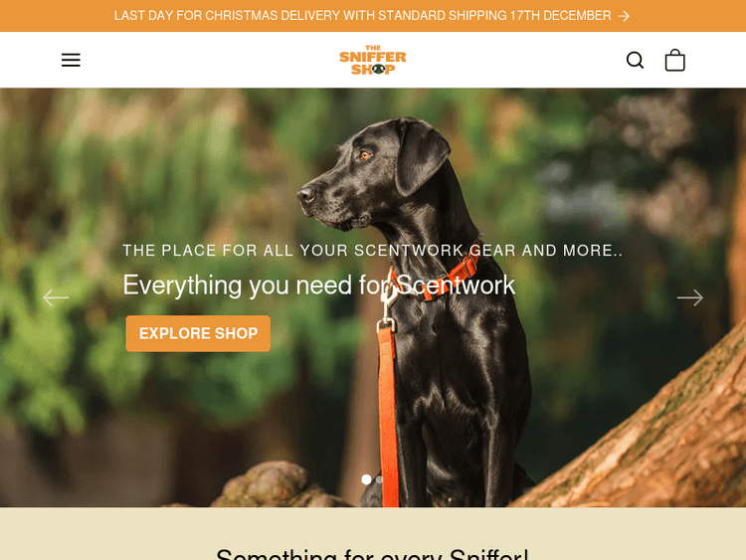View the shopping bag cart
This screenshot has height=560, width=746.
pos(674,60)
